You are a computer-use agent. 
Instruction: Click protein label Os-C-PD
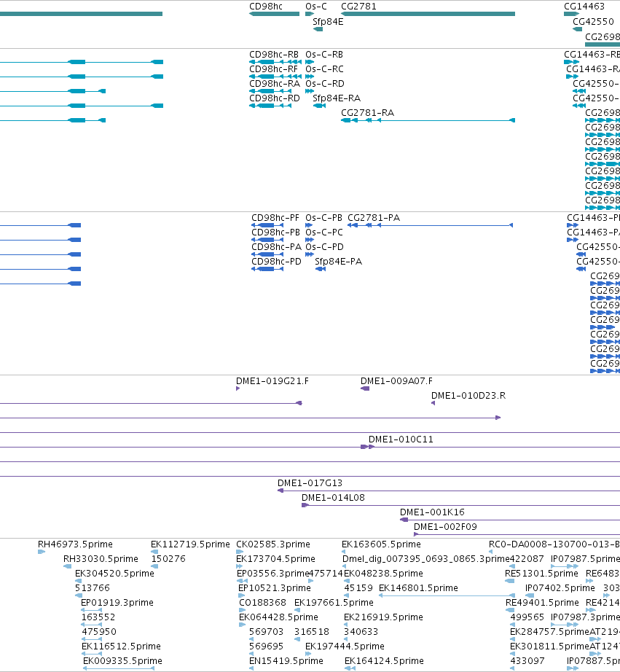pyautogui.click(x=324, y=247)
